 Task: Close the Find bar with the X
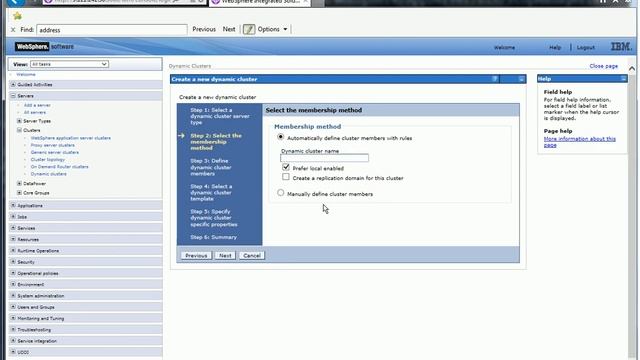coord(13,30)
